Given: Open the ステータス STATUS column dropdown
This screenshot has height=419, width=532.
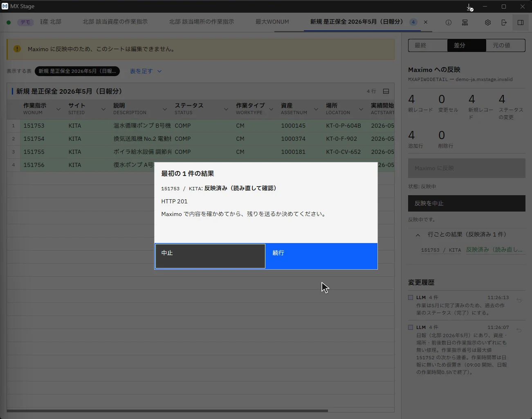Looking at the screenshot, I should click(226, 109).
